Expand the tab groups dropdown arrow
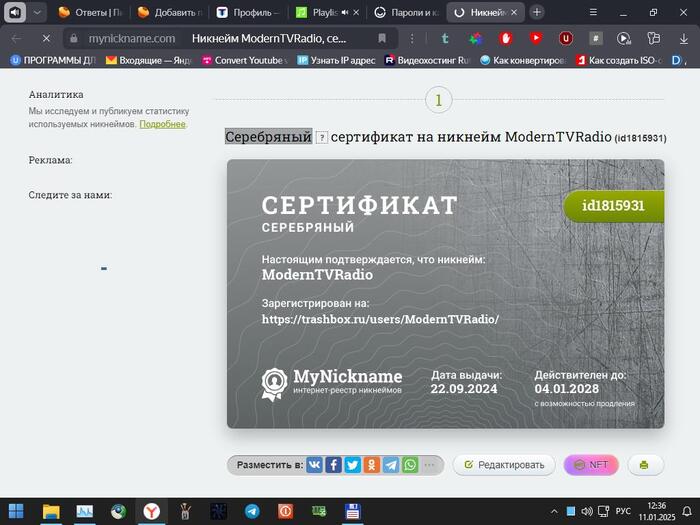Viewport: 700px width, 525px height. click(38, 12)
